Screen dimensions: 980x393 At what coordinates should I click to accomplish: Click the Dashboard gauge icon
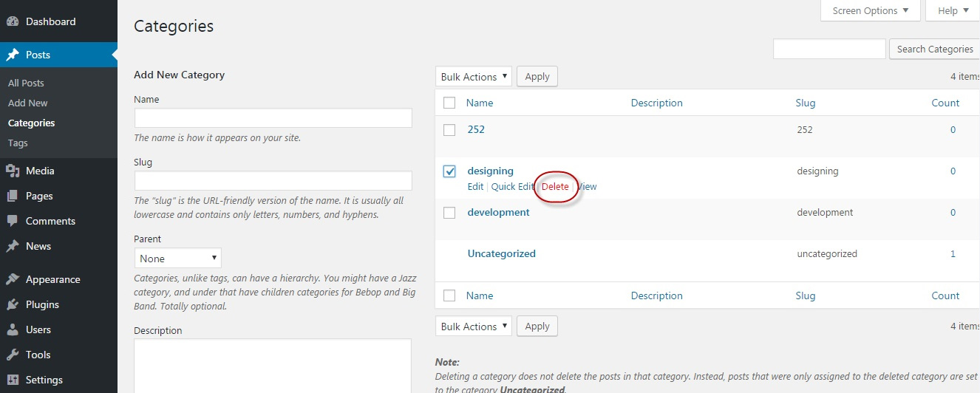(x=13, y=21)
